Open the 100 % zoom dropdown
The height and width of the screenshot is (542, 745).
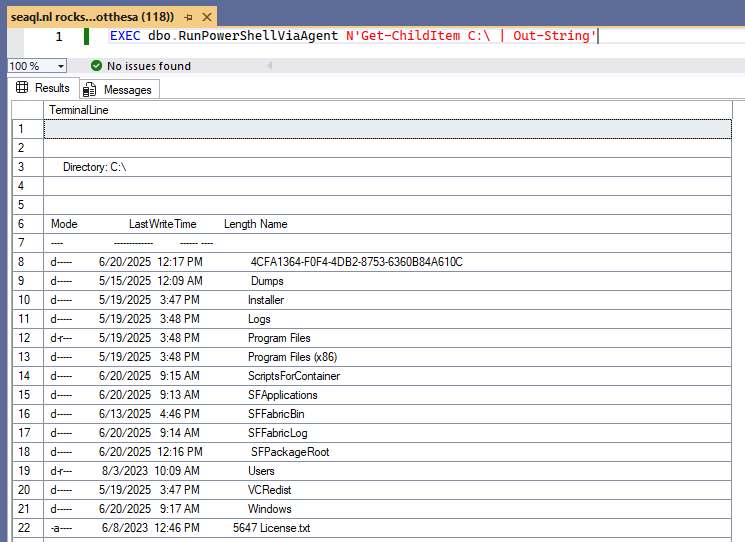tap(61, 66)
